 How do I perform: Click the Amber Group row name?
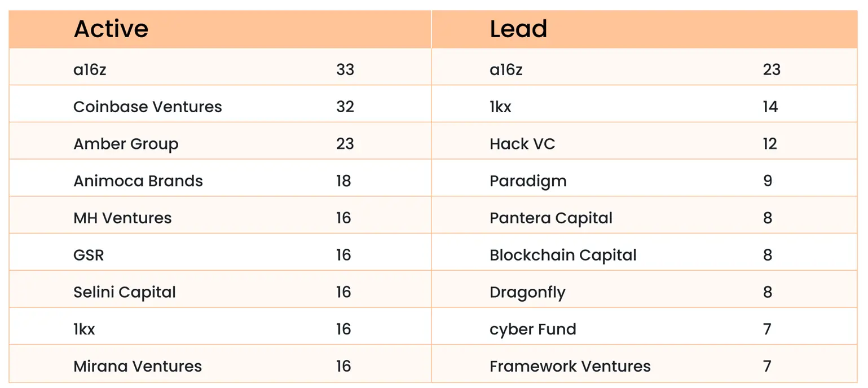(126, 144)
